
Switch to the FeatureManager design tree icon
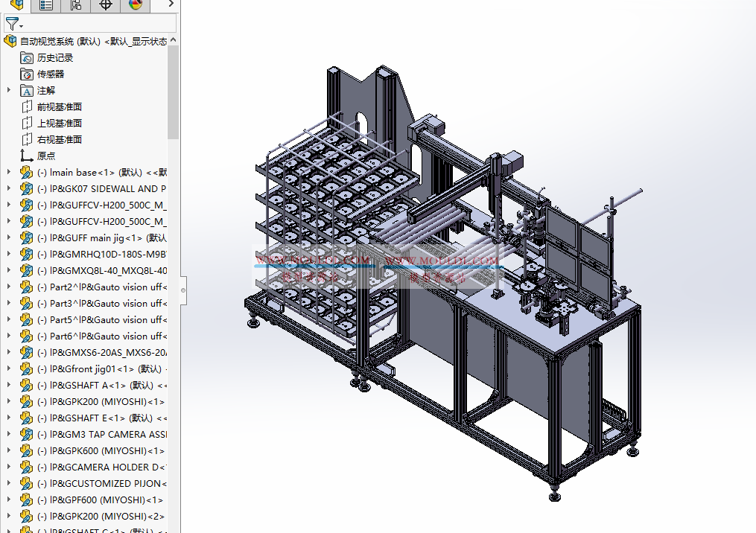click(16, 5)
